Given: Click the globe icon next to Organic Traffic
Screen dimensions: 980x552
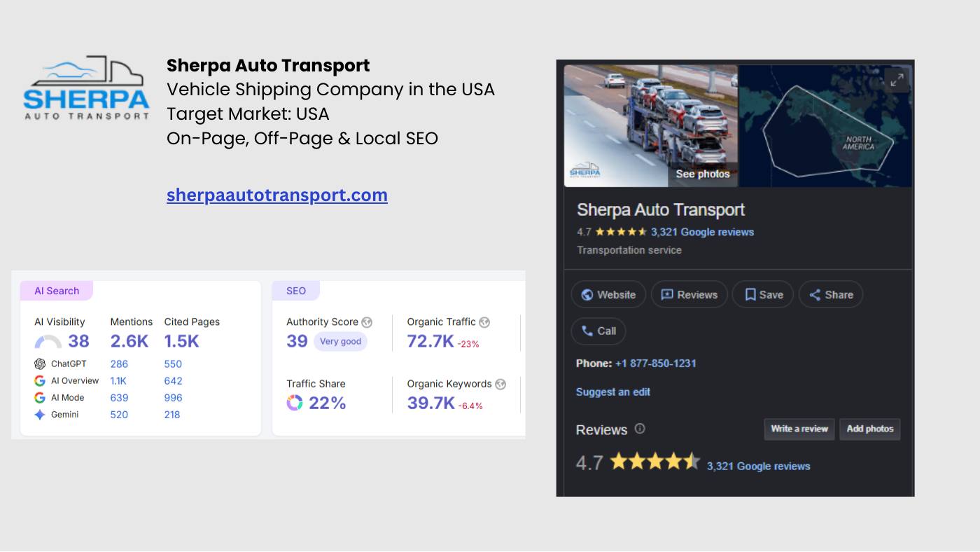Looking at the screenshot, I should coord(484,322).
